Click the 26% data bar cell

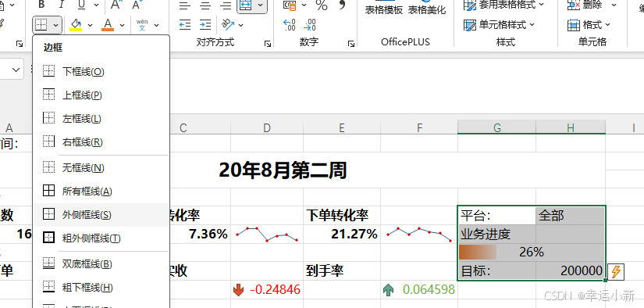[x=532, y=252]
